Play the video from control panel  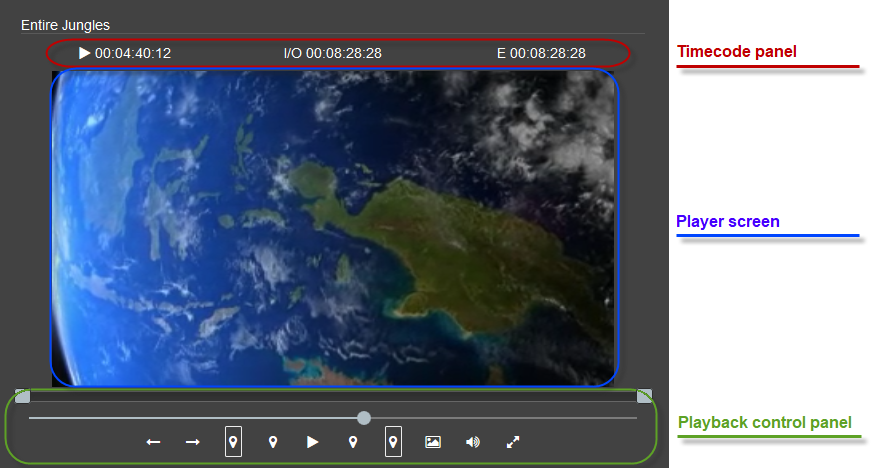point(312,442)
